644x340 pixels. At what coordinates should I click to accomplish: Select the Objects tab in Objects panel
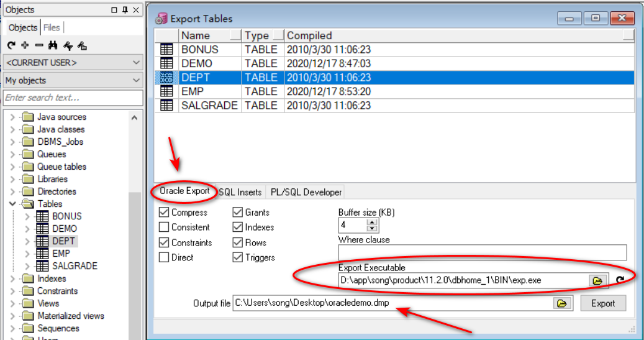[x=22, y=27]
